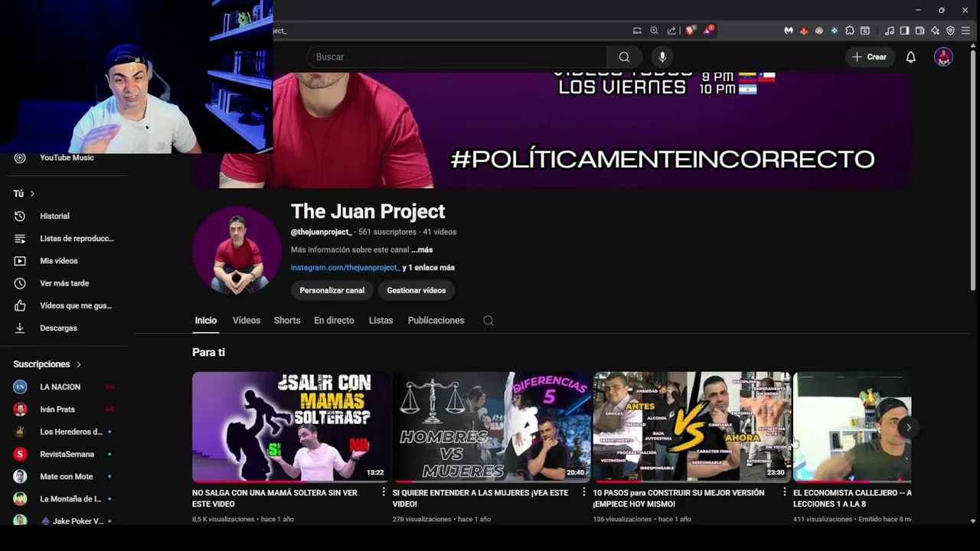Expand the Suscripciones section chevron

click(78, 364)
